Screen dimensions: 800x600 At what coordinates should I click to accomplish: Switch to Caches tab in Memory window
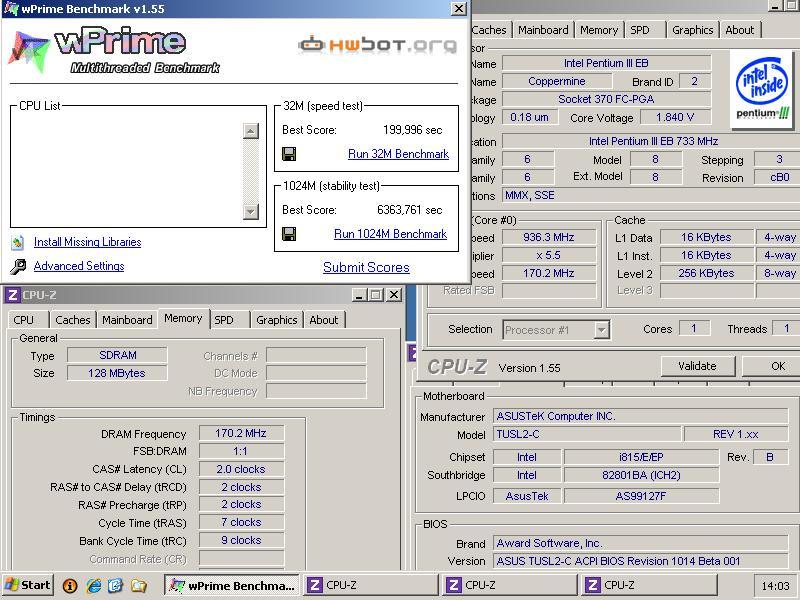click(x=72, y=320)
